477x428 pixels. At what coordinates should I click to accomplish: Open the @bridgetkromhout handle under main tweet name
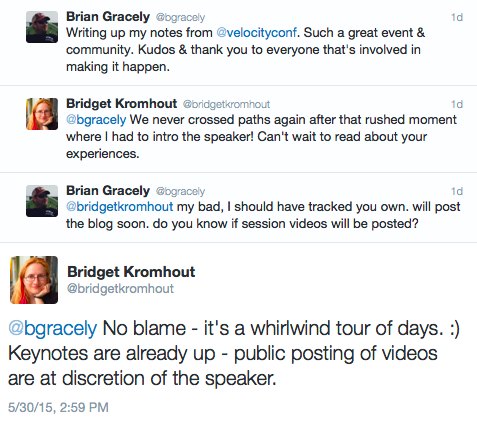[120, 289]
